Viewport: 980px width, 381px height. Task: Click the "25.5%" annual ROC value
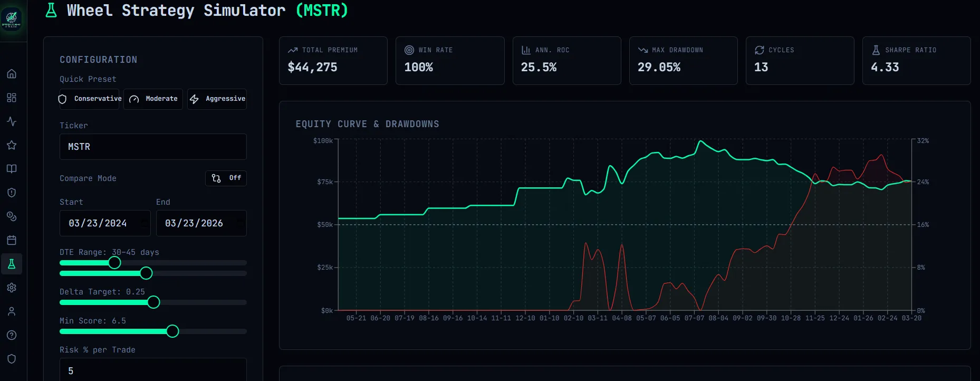(x=539, y=68)
